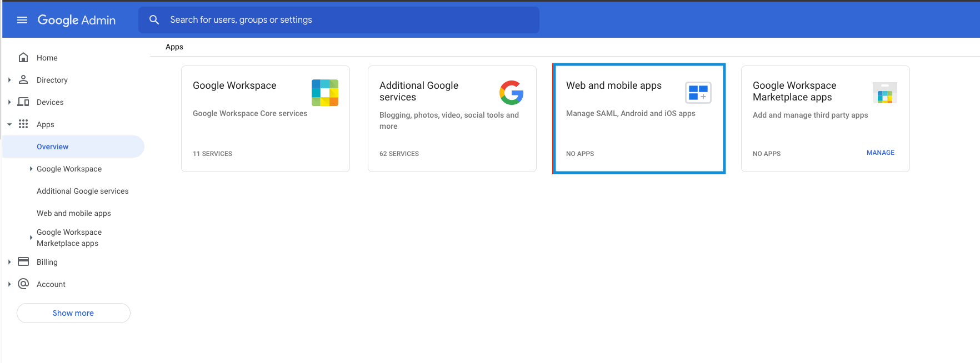
Task: Select Overview in the sidebar
Action: [53, 147]
